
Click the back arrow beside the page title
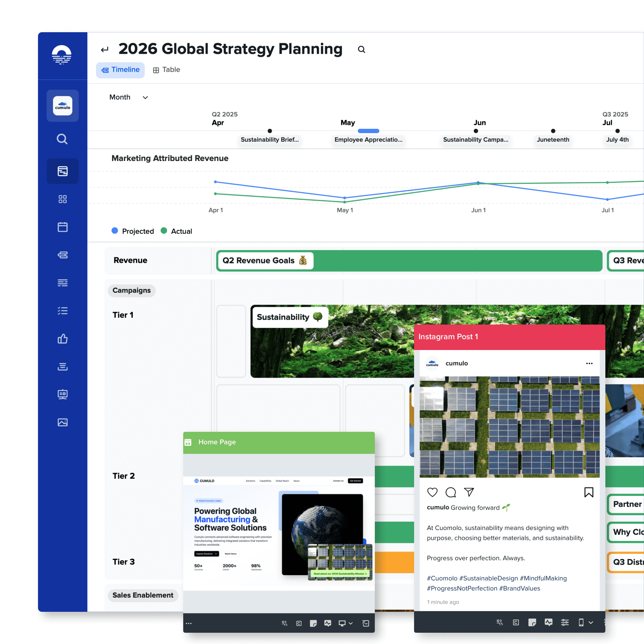(105, 50)
